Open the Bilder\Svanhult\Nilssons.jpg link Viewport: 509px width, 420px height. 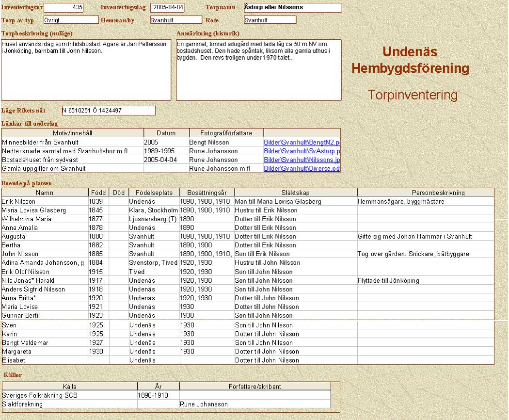(x=302, y=160)
